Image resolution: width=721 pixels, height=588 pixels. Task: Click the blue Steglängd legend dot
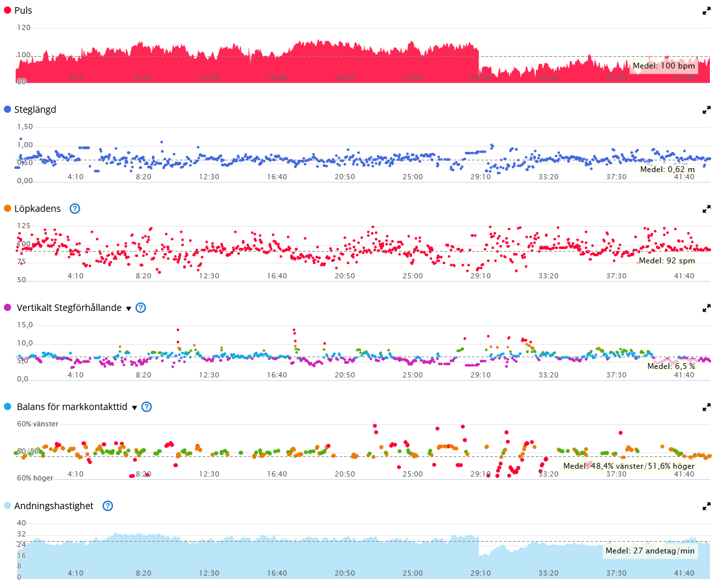tap(7, 110)
